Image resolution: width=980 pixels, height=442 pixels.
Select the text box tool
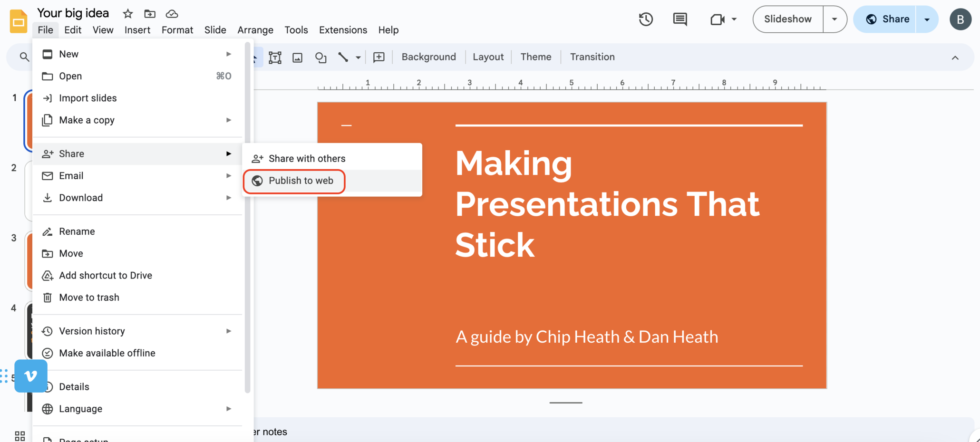[x=275, y=58]
